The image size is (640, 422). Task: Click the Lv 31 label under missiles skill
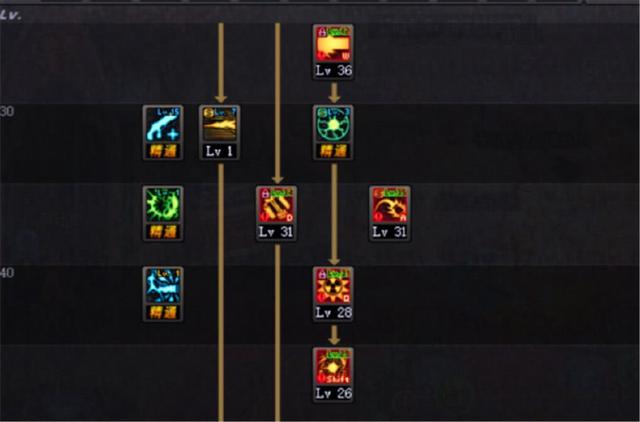pos(276,232)
